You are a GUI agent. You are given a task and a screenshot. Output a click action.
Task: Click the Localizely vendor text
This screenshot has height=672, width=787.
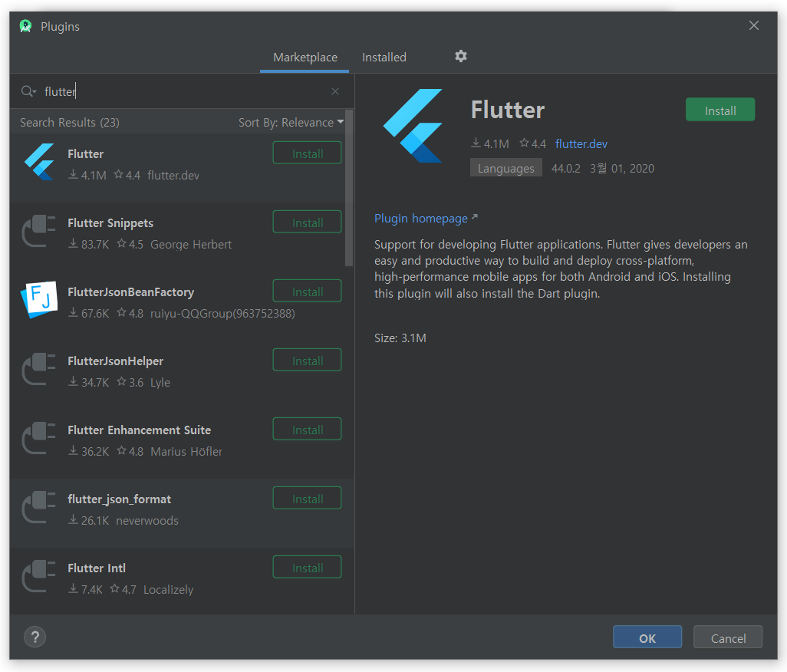[168, 590]
